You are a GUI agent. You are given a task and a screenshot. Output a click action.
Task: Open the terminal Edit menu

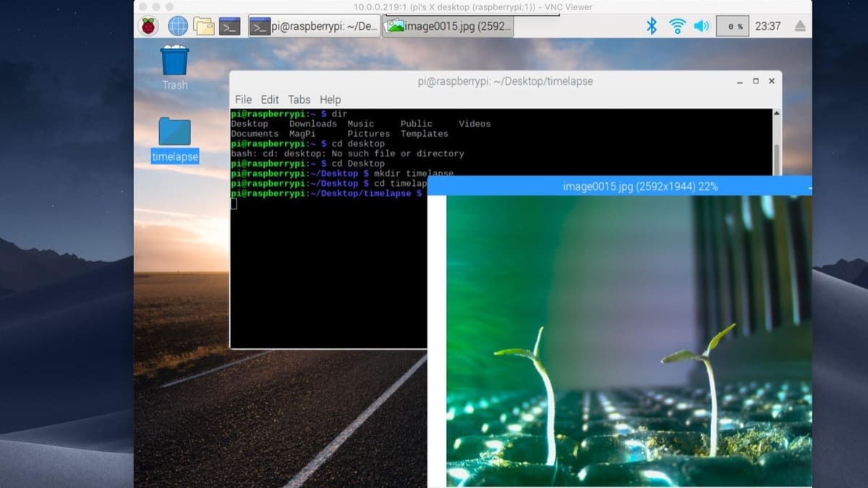270,99
